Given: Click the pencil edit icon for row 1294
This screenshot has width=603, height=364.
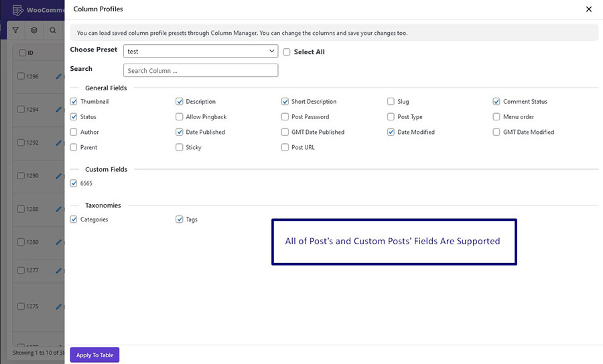Looking at the screenshot, I should (58, 110).
